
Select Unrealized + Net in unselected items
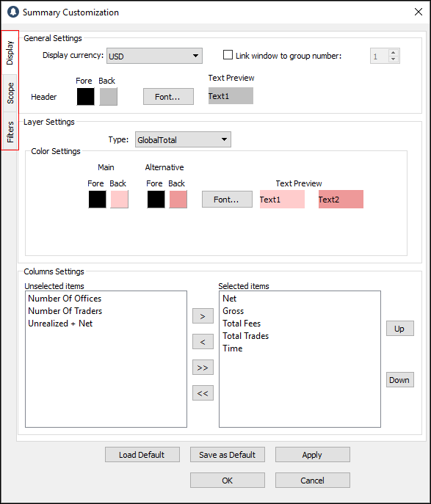60,324
